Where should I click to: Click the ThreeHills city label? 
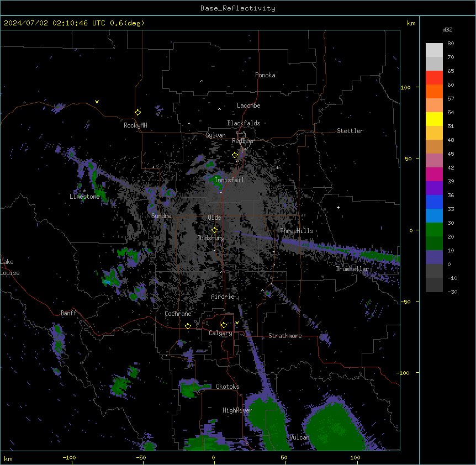(x=297, y=231)
